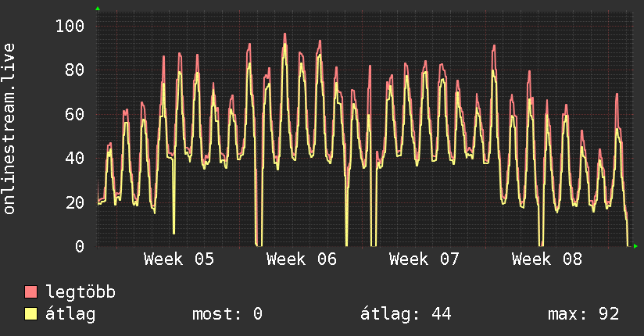
Task: Click the 60 y-axis value
Action: pyautogui.click(x=75, y=114)
